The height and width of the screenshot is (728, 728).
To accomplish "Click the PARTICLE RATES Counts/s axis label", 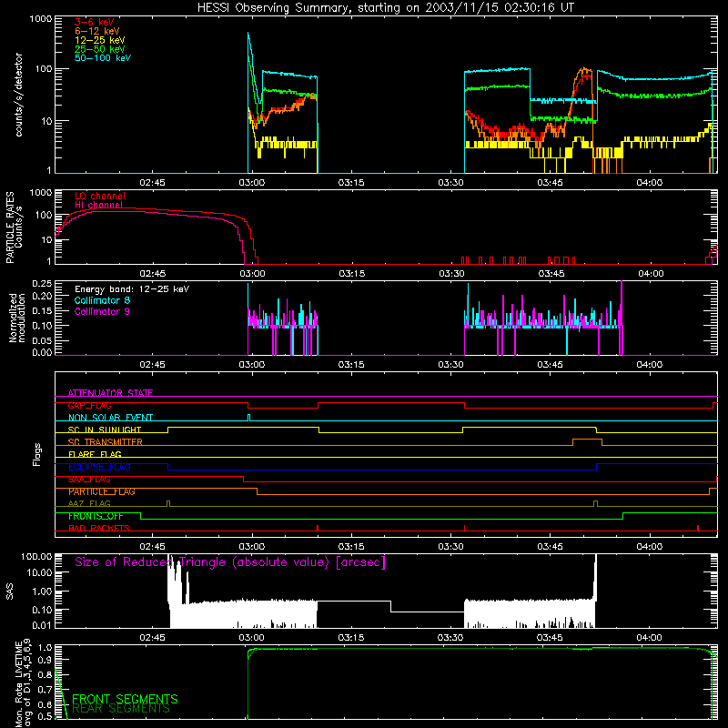I will (x=14, y=227).
